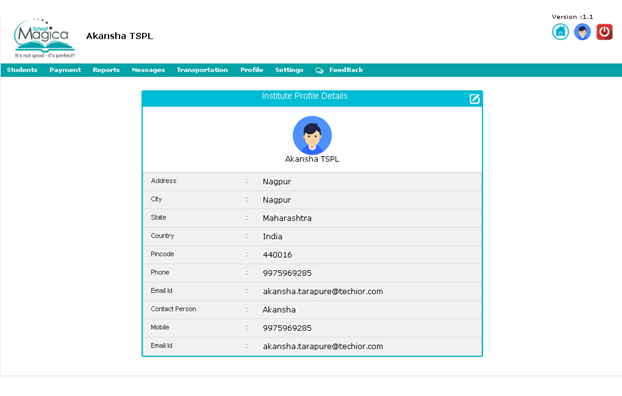Click the Version :1.1 label
The height and width of the screenshot is (396, 622).
(x=572, y=17)
